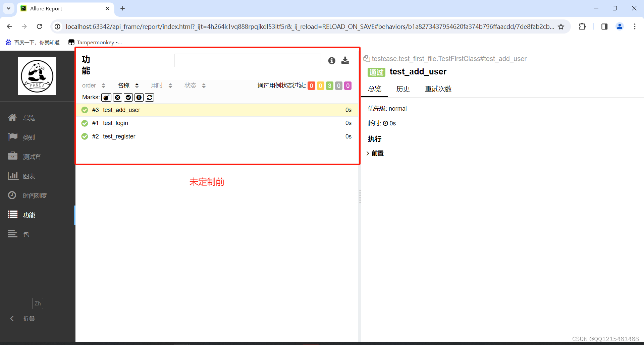Viewport: 644px width, 345px height.
Task: Select the test_add_user test row
Action: [217, 110]
